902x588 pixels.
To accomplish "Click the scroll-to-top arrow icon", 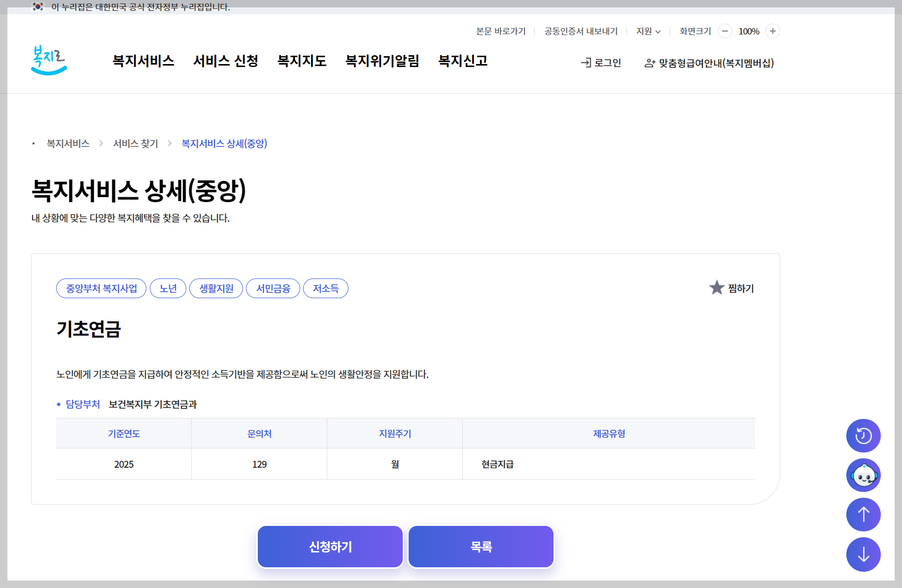I will pyautogui.click(x=863, y=514).
